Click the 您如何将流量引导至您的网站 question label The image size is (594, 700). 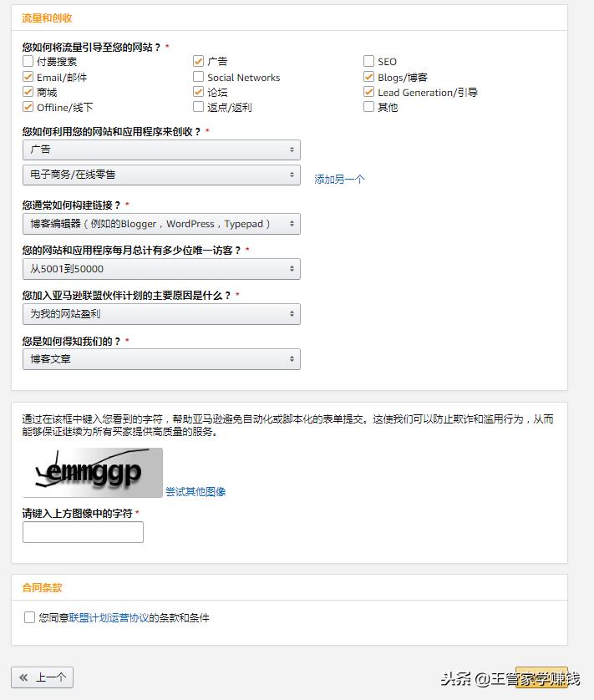point(91,47)
